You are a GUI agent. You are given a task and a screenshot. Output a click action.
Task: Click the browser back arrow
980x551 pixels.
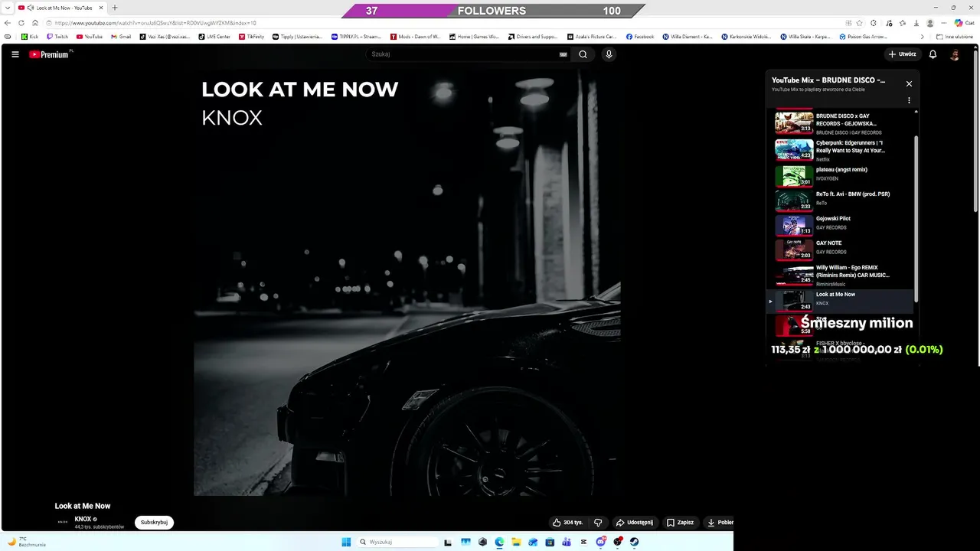tap(8, 23)
